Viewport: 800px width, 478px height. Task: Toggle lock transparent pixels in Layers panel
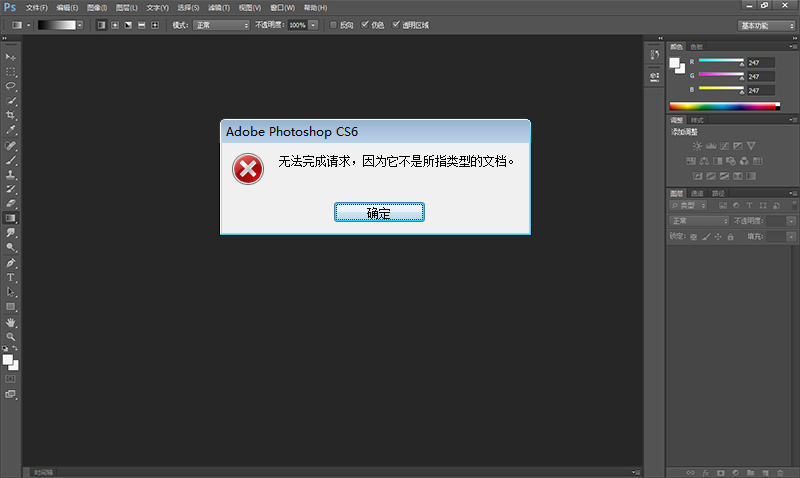click(x=693, y=237)
